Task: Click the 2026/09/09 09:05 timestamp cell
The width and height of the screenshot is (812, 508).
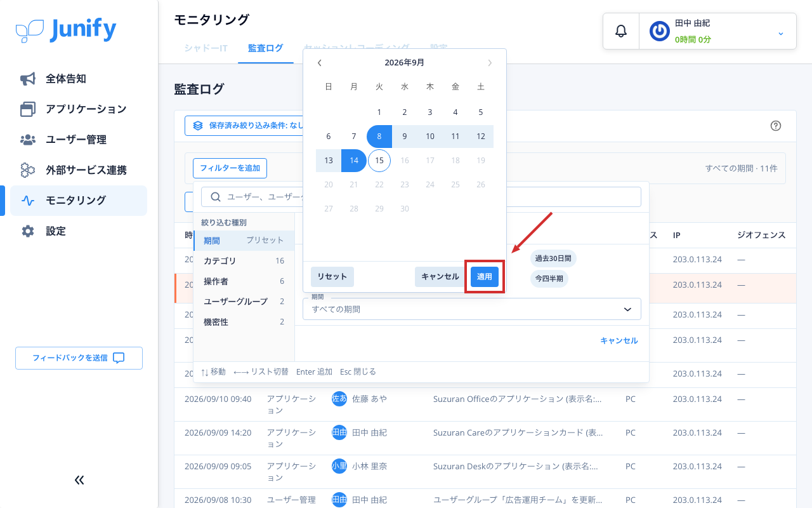Action: pos(218,466)
